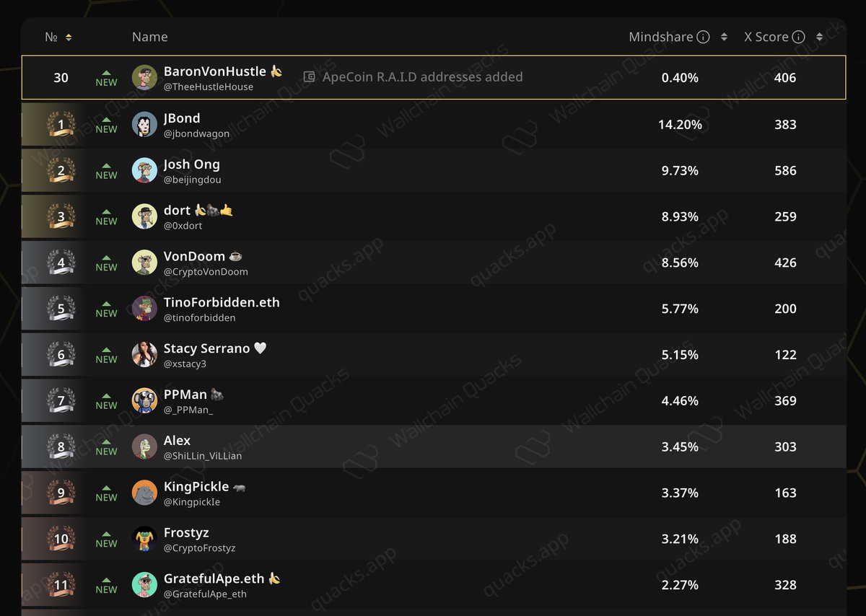Click the wallet icon beside ApeCoin R.A.I.D
This screenshot has width=866, height=616.
pyautogui.click(x=309, y=77)
